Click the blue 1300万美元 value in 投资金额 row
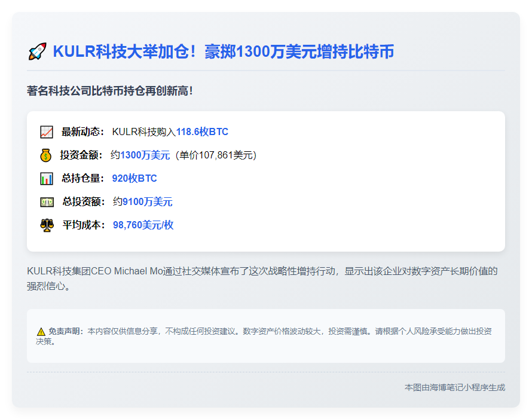The width and height of the screenshot is (532, 419). point(145,155)
